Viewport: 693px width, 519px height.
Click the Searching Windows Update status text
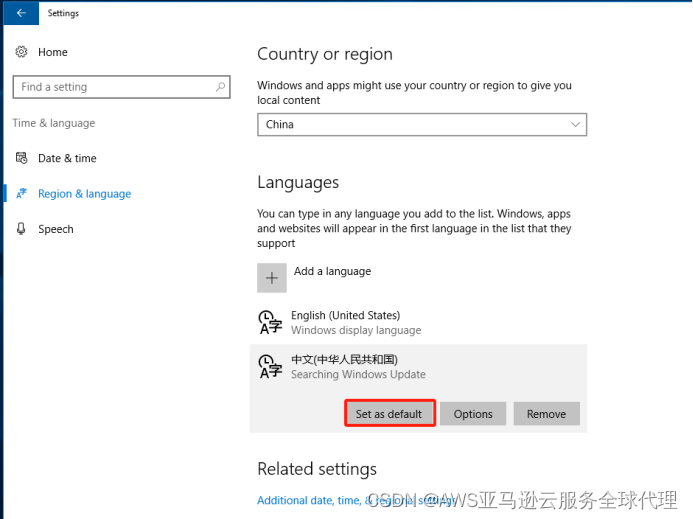pyautogui.click(x=358, y=374)
